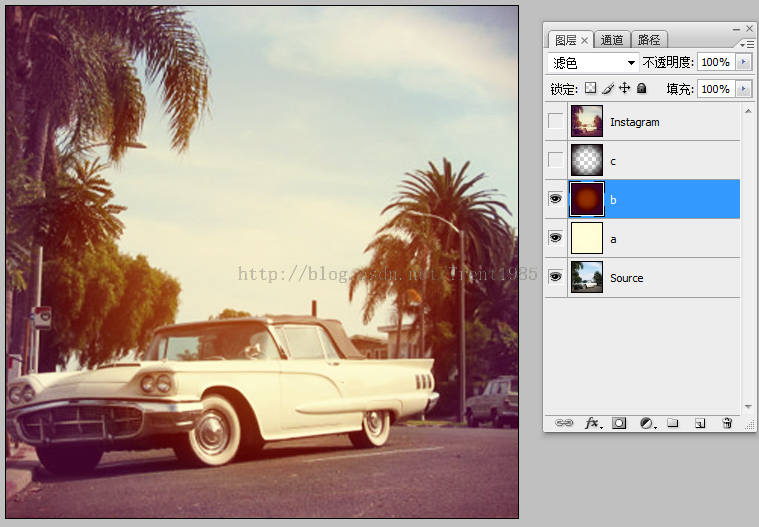Click the link layers icon

tap(565, 423)
